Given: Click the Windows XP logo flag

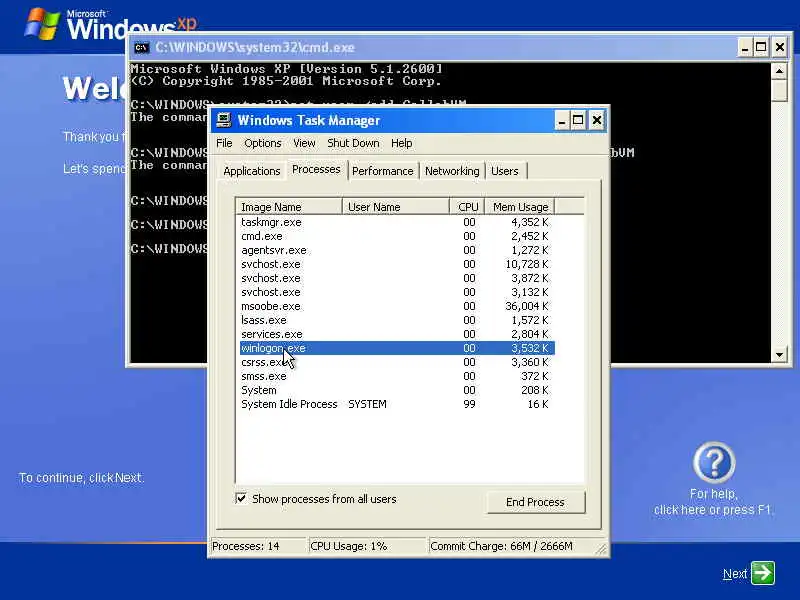Looking at the screenshot, I should pyautogui.click(x=42, y=23).
